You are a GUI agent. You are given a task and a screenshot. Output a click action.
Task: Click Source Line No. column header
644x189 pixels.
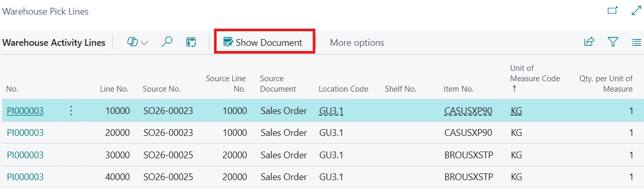click(x=226, y=84)
